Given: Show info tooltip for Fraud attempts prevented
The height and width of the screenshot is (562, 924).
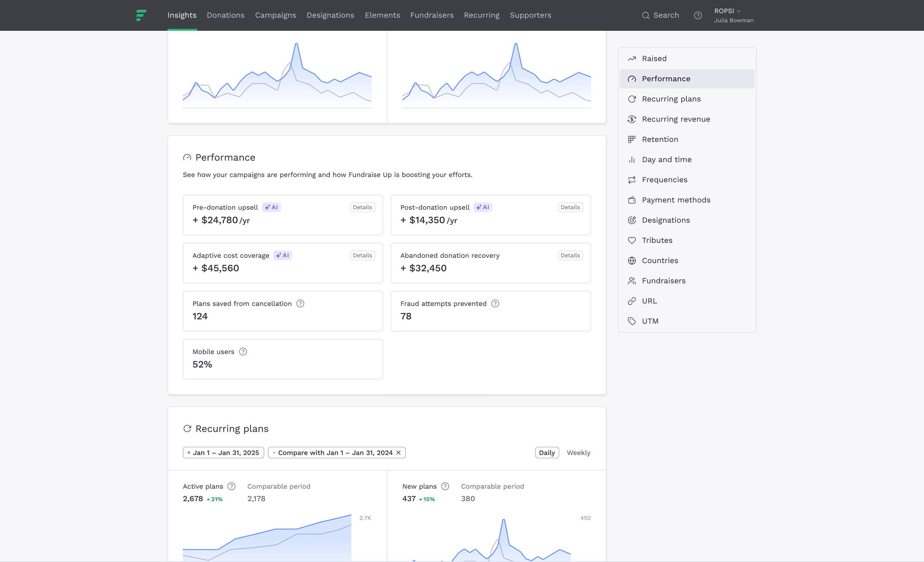Looking at the screenshot, I should pyautogui.click(x=495, y=303).
